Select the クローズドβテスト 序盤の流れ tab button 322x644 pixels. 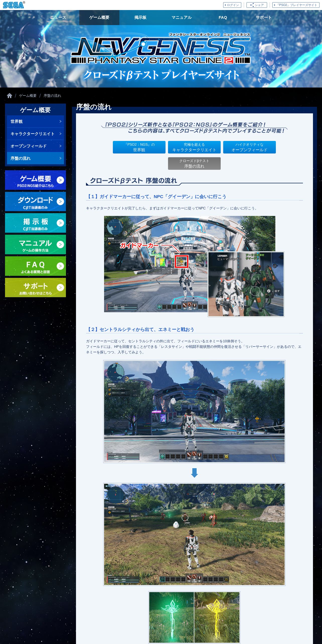click(194, 164)
